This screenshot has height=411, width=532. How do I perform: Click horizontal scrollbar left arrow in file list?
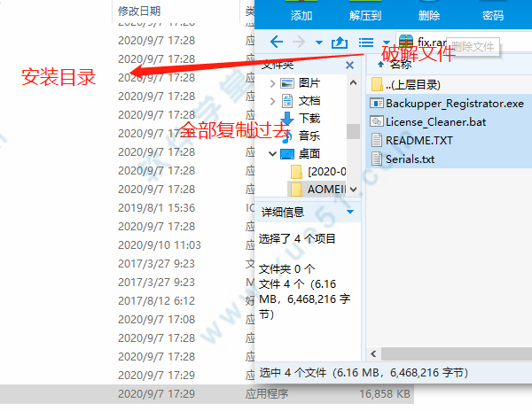click(373, 354)
